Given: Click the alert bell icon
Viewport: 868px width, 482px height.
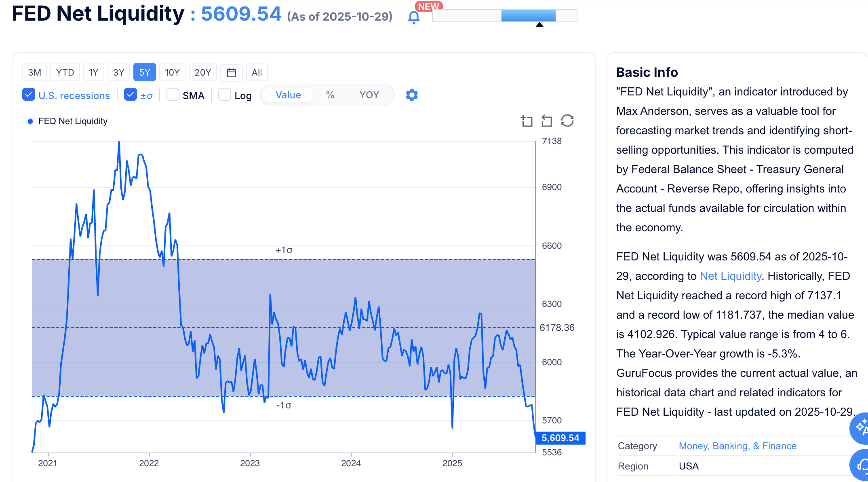Looking at the screenshot, I should (414, 17).
